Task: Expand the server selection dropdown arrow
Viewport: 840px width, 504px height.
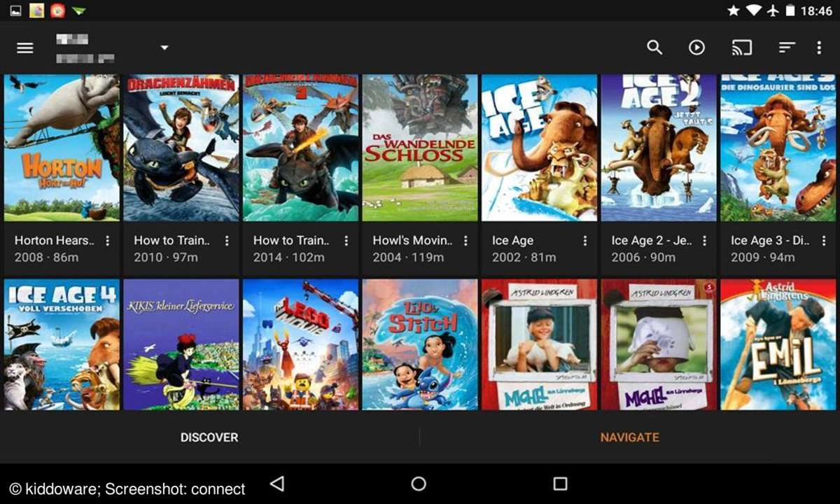Action: click(x=164, y=48)
